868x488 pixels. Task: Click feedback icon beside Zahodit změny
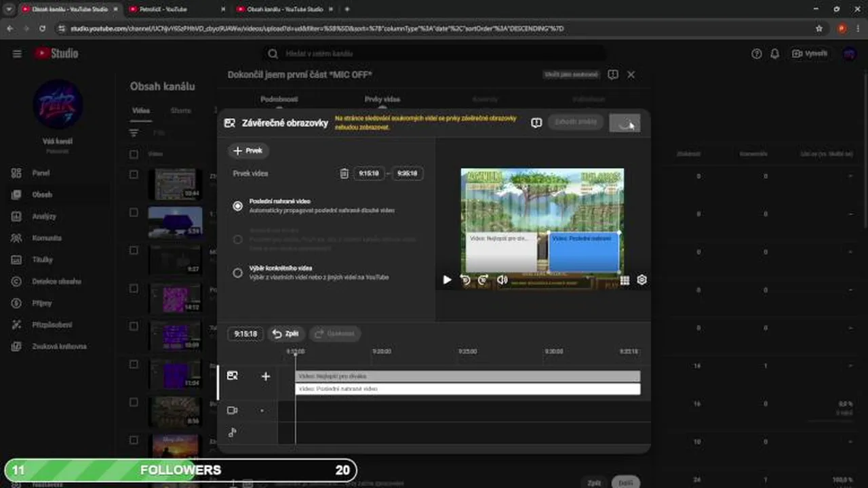(536, 123)
